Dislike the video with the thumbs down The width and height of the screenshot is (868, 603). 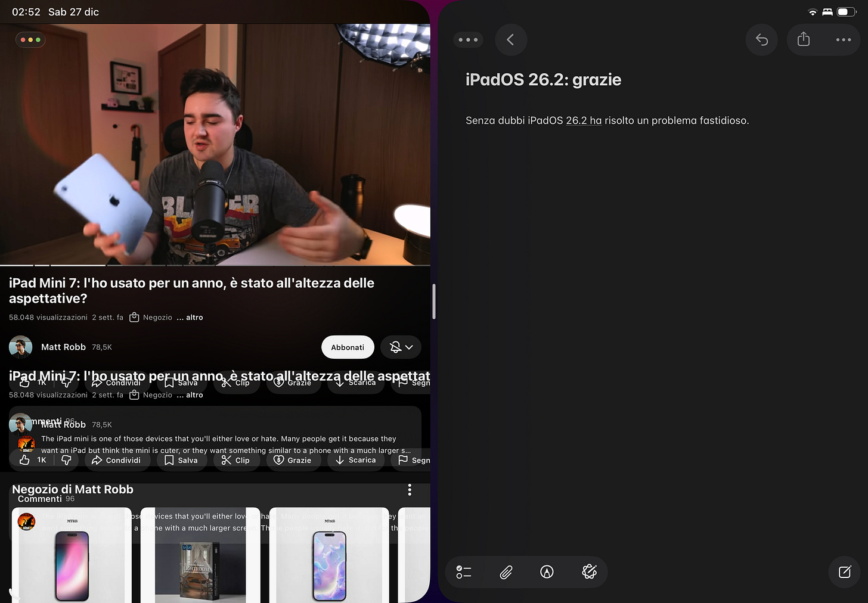click(x=66, y=460)
